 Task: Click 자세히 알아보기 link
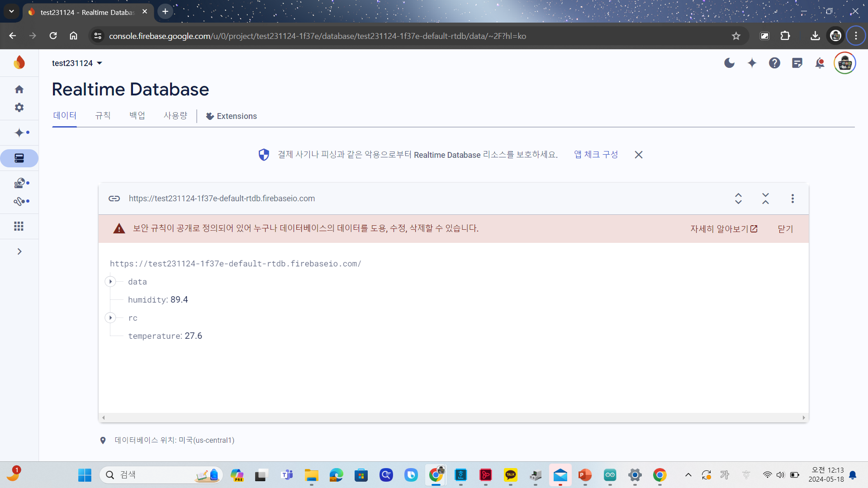[724, 229]
